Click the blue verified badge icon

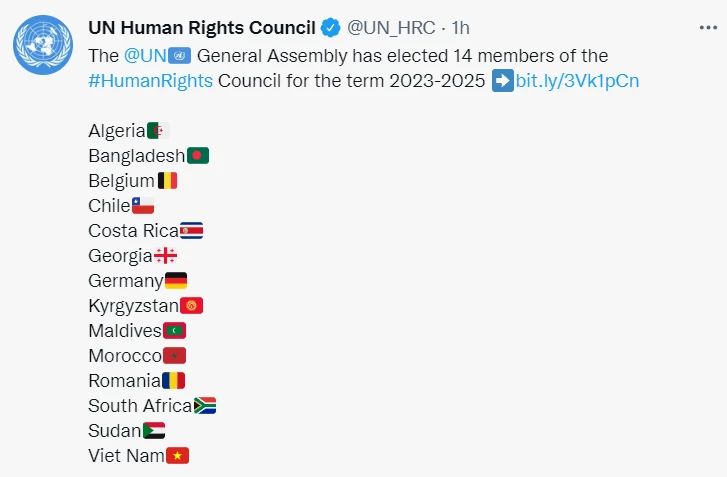pos(331,27)
